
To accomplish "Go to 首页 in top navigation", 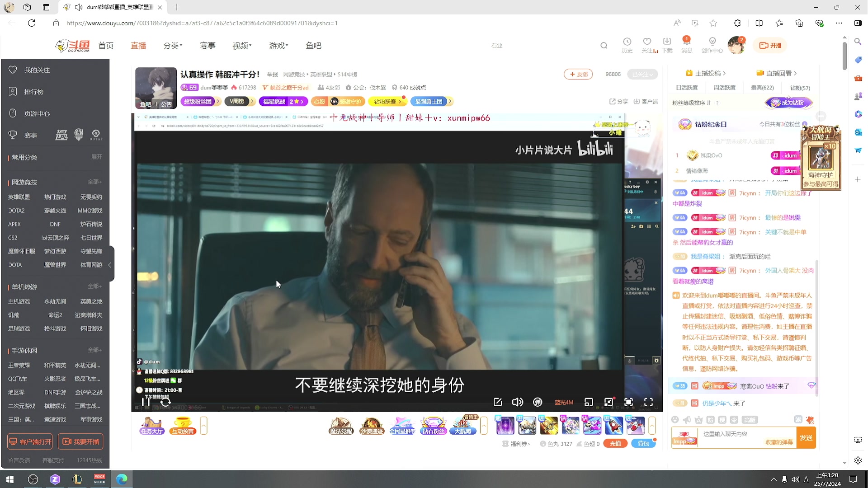I will [106, 46].
